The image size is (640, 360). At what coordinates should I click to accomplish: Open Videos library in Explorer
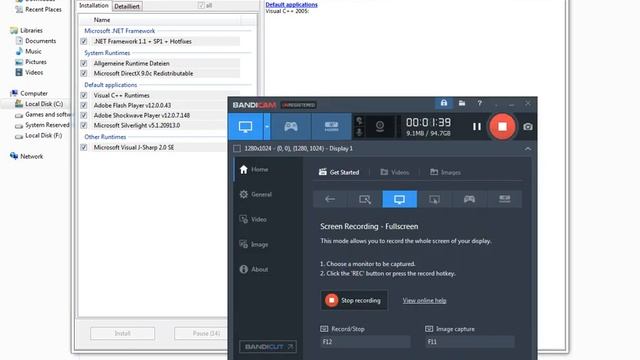[x=29, y=72]
